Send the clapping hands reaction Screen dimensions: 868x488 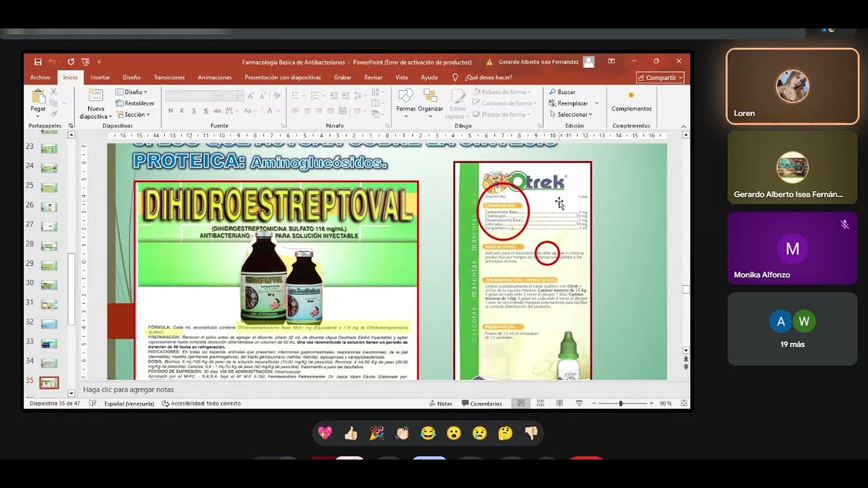point(402,433)
